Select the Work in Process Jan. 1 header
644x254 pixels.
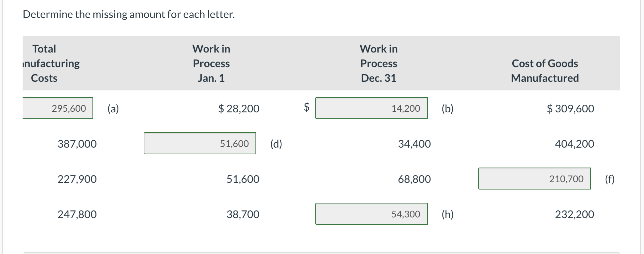211,63
